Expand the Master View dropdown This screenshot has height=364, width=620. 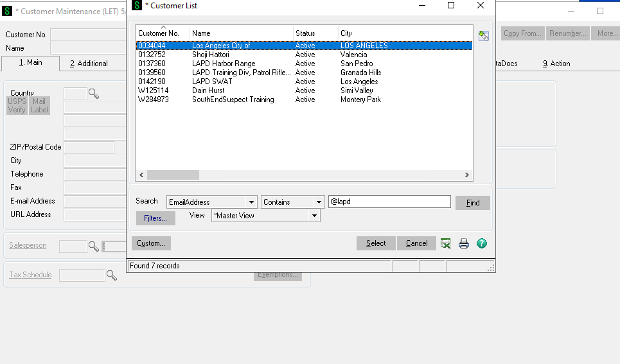(x=314, y=216)
